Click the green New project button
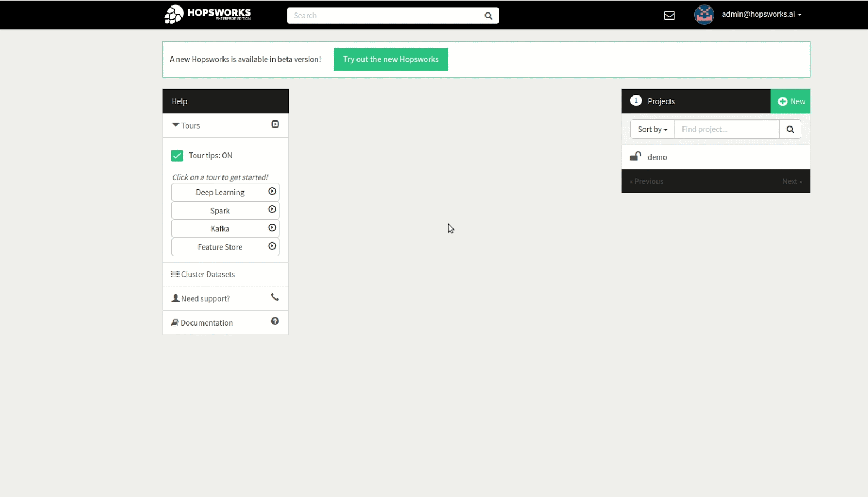The height and width of the screenshot is (497, 868). tap(790, 101)
